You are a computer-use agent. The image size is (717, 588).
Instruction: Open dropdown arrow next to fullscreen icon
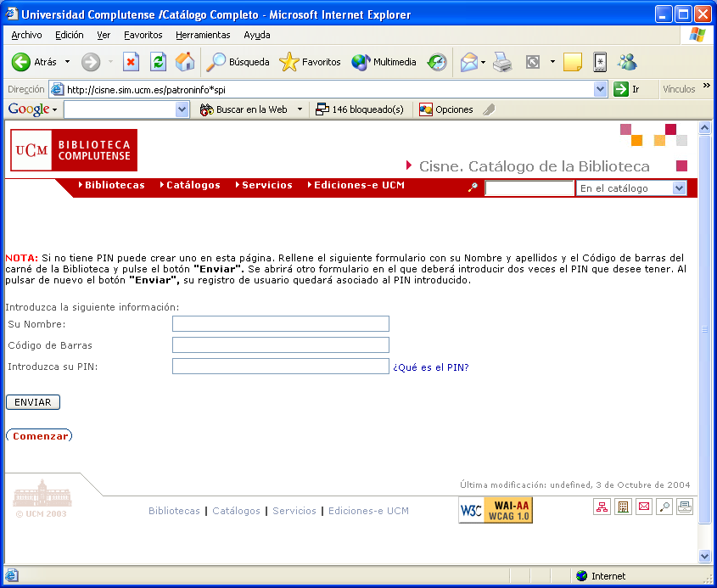tap(552, 62)
